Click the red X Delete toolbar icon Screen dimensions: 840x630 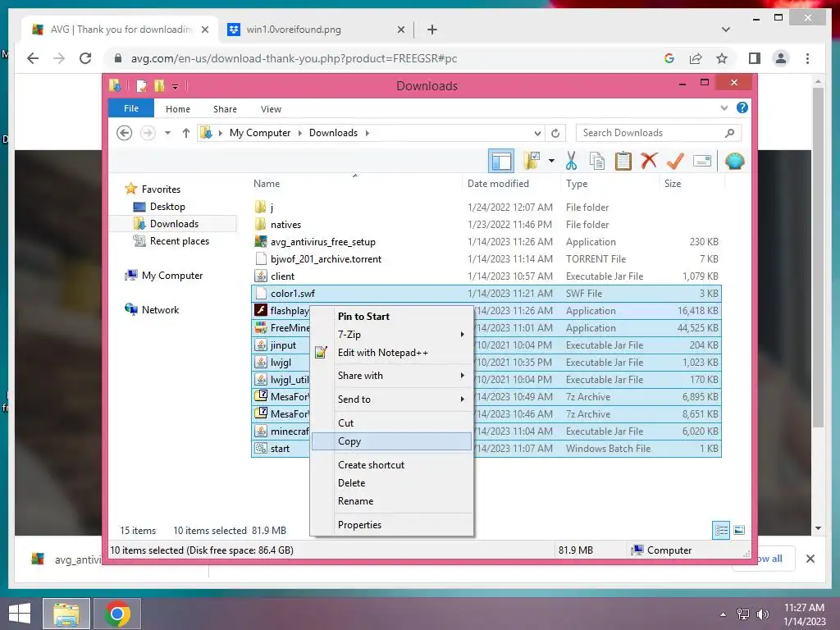pyautogui.click(x=649, y=160)
